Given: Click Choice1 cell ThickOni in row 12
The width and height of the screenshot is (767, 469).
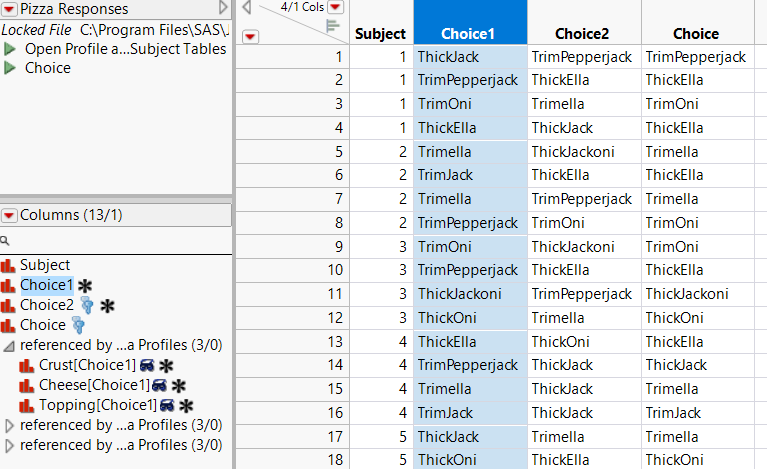Looking at the screenshot, I should click(470, 318).
